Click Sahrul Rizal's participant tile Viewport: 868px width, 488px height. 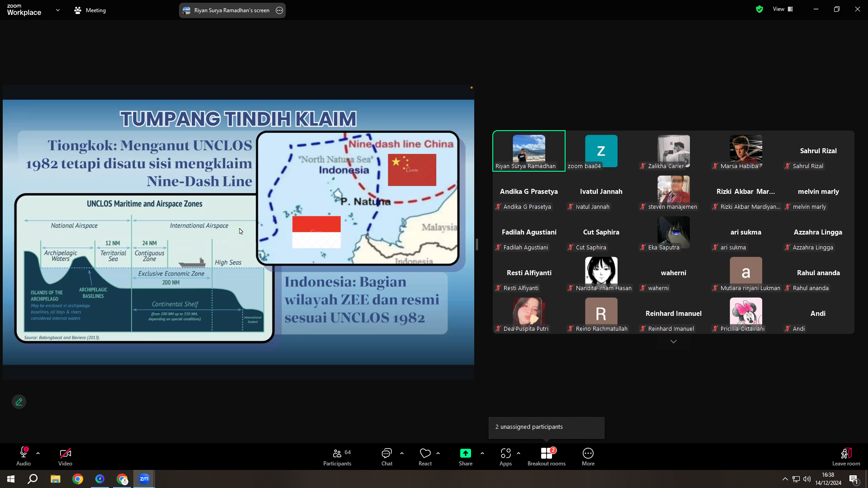point(818,151)
